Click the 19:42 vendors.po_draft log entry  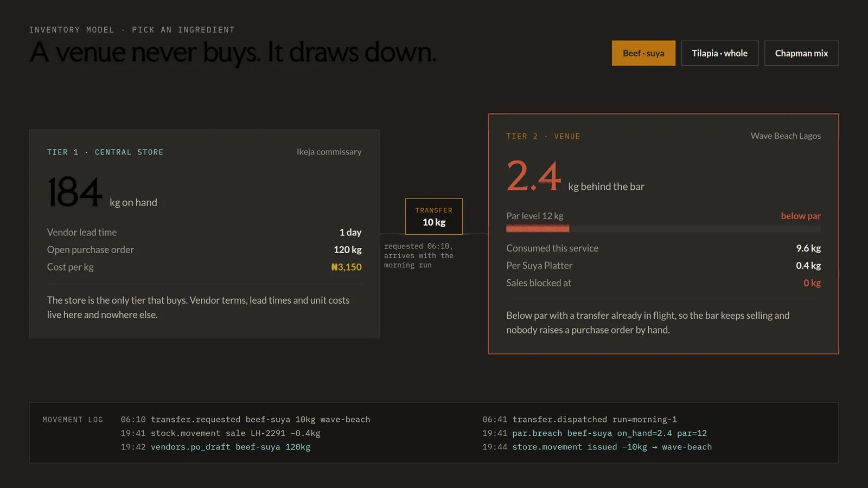(215, 447)
